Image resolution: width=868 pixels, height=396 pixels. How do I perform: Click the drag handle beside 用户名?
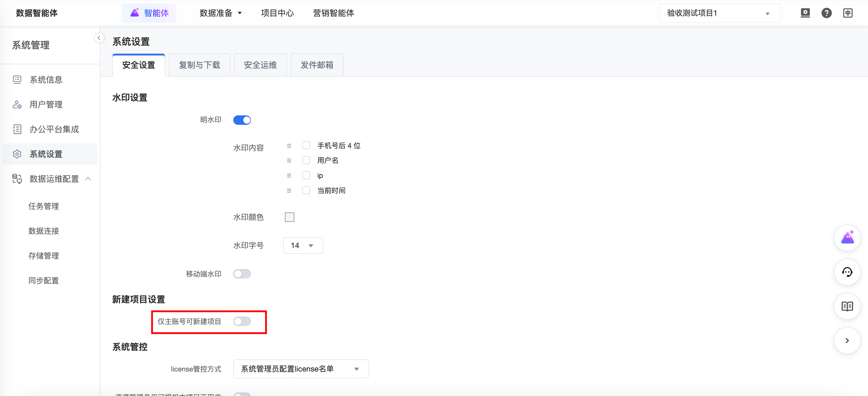[289, 161]
